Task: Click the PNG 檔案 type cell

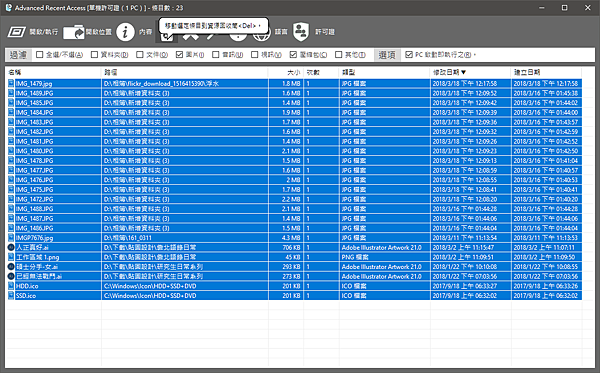Action: 355,257
